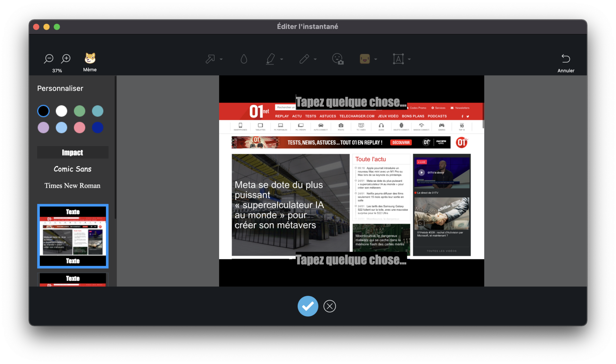The image size is (616, 364).
Task: Expand the arrow tool options dropdown
Action: click(221, 59)
